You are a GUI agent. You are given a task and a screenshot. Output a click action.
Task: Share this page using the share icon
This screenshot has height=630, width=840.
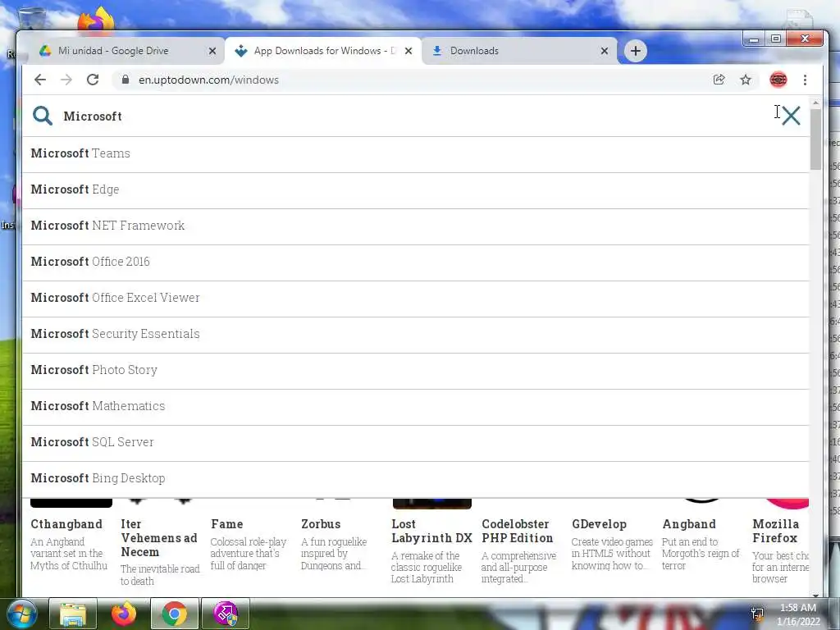click(719, 80)
